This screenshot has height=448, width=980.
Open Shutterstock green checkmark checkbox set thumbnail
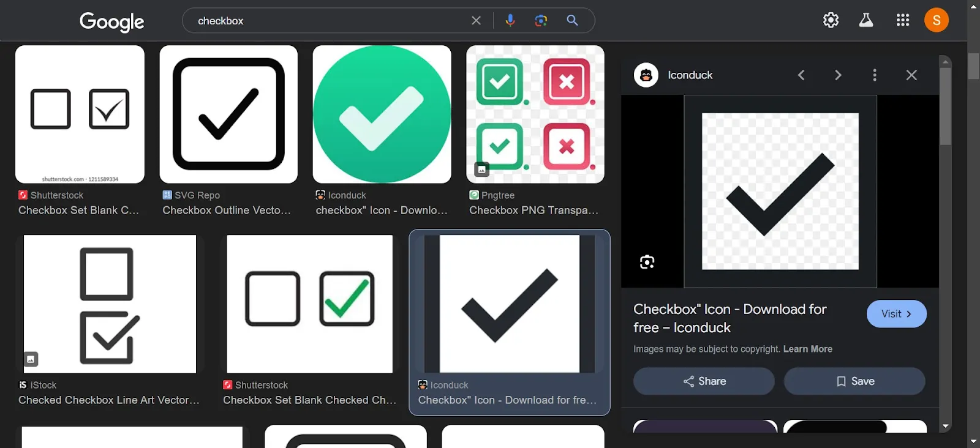(309, 304)
